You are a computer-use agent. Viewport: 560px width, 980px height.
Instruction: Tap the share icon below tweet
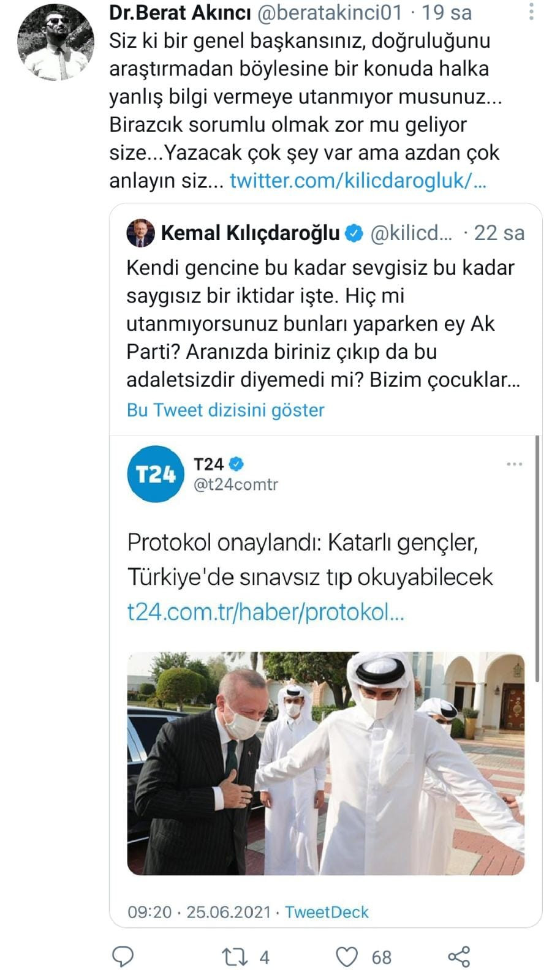click(459, 957)
